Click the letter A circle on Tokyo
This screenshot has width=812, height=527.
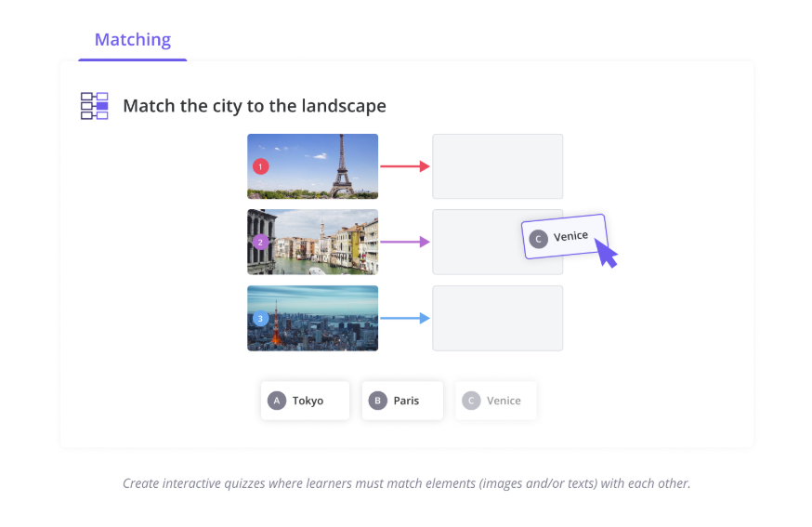(x=277, y=401)
